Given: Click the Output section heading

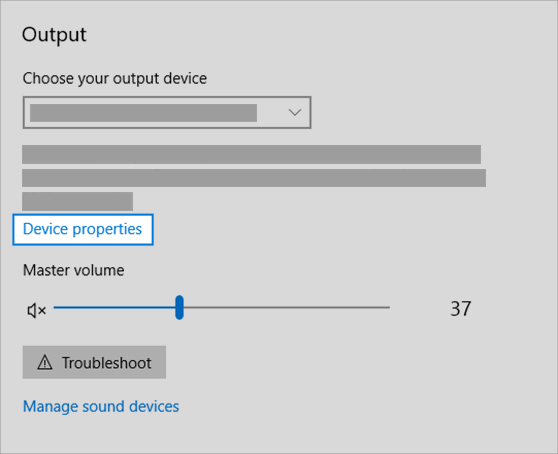Looking at the screenshot, I should 54,35.
